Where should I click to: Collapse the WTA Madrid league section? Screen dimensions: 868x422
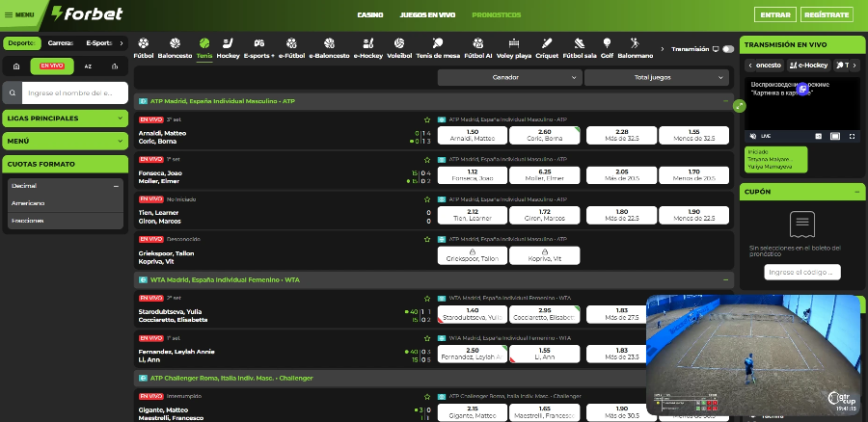pos(725,279)
